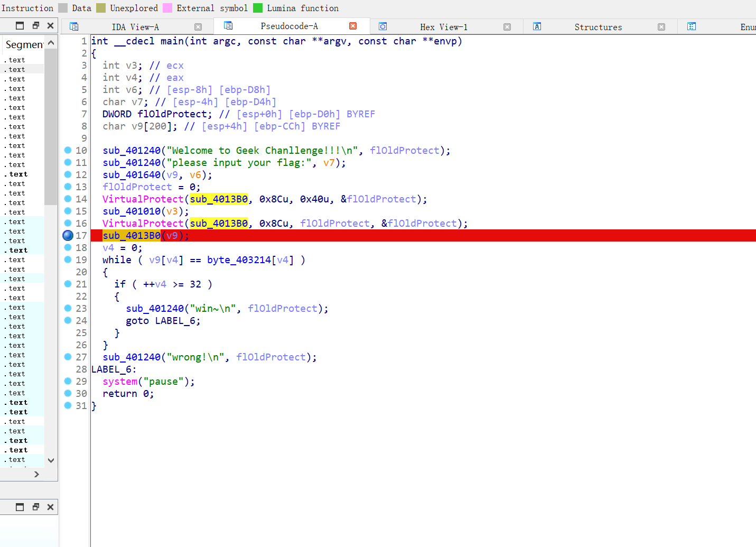Close the lower-left panel
The width and height of the screenshot is (756, 547).
tap(51, 507)
